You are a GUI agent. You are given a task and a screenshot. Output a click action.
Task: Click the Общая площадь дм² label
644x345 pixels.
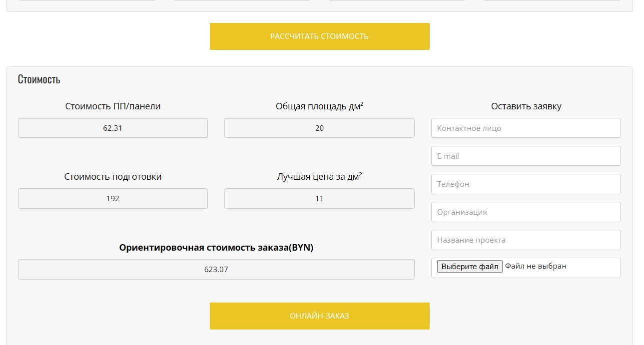click(319, 106)
